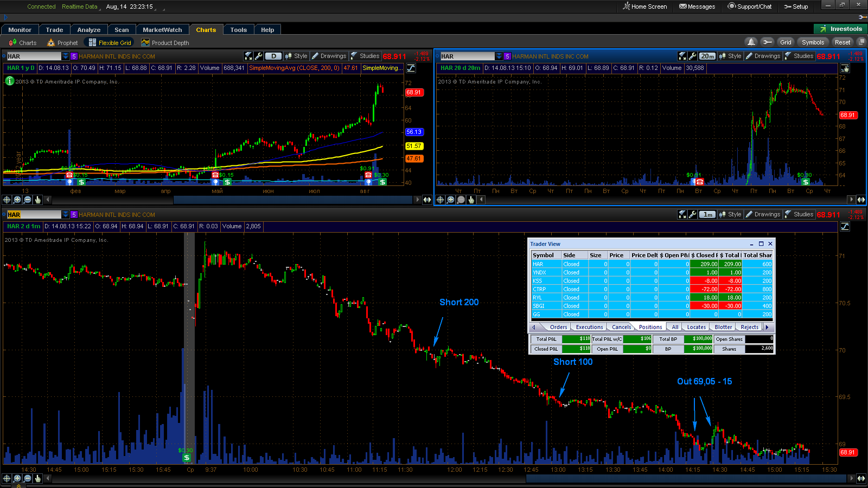Switch to the MarketWatch tab
Screen dimensions: 868x488
(x=162, y=30)
